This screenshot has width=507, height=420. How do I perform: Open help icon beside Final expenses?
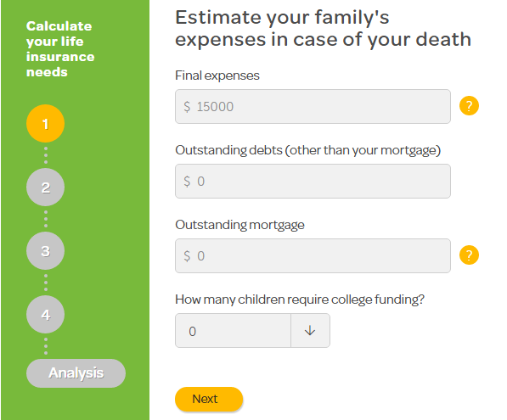tap(469, 106)
